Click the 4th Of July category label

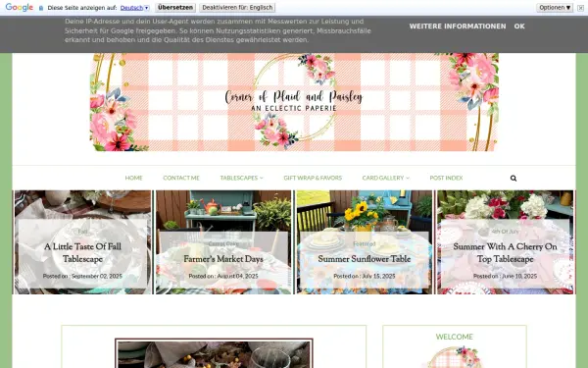[x=505, y=232]
